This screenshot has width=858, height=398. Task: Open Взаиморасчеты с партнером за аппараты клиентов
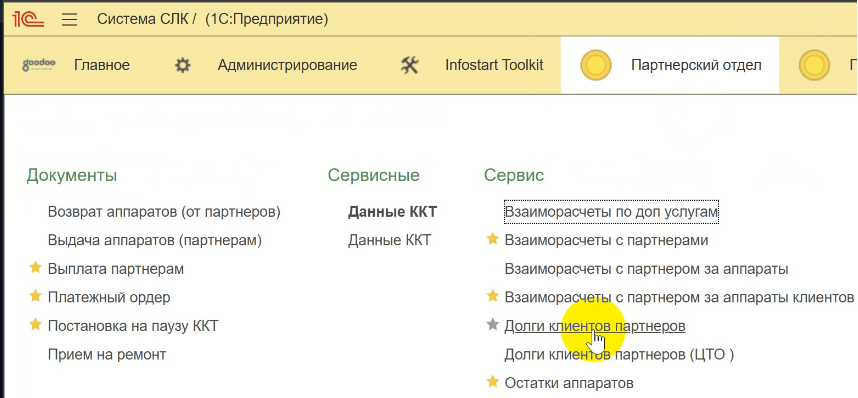(679, 298)
